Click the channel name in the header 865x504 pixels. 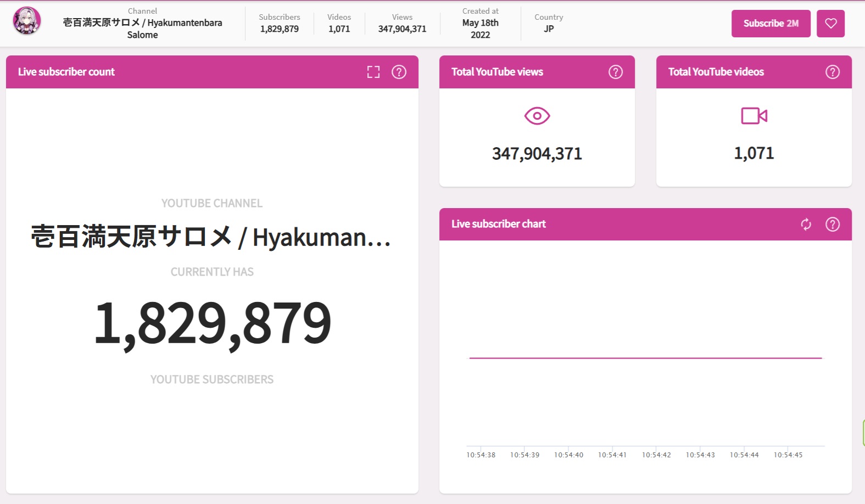pos(142,23)
